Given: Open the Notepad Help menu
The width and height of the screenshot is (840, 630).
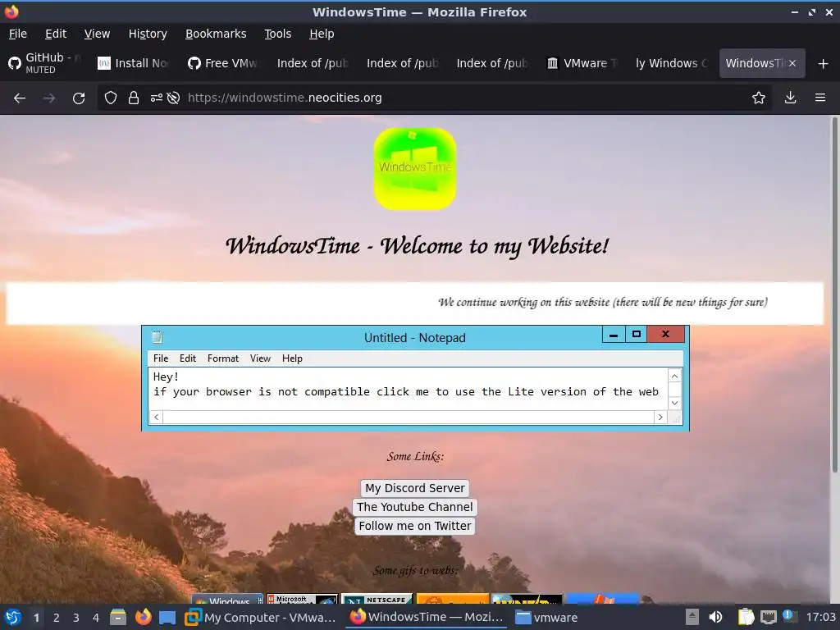Looking at the screenshot, I should click(x=293, y=358).
